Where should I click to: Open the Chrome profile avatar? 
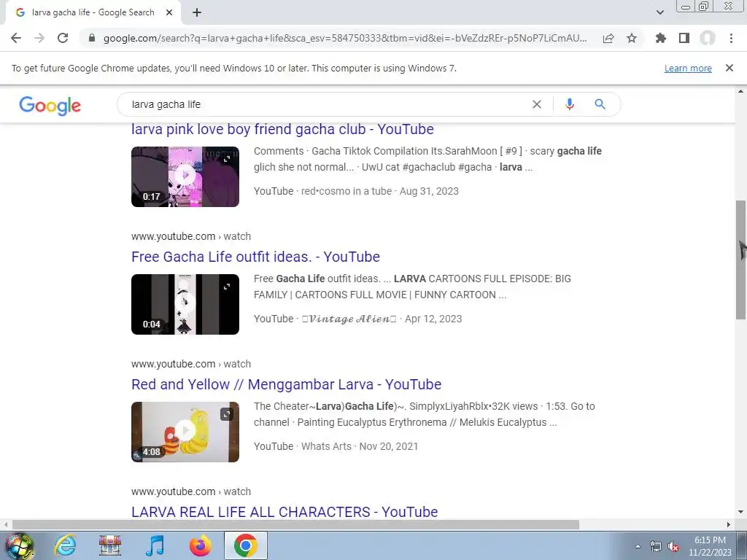tap(708, 38)
